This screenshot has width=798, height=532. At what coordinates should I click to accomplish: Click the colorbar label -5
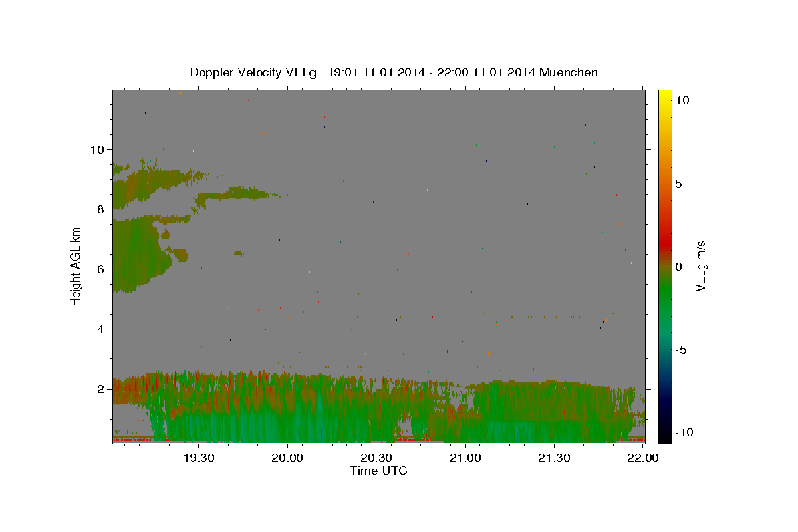[681, 350]
